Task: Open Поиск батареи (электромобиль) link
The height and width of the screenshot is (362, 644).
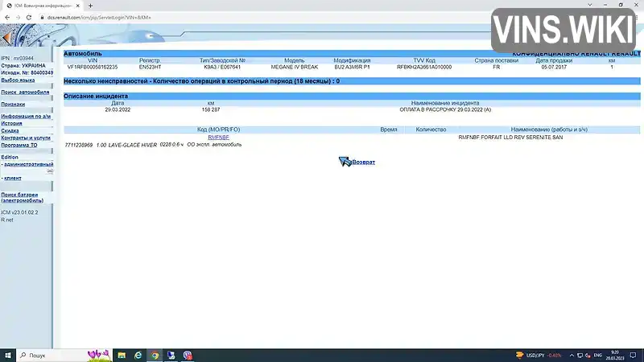Action: pyautogui.click(x=23, y=197)
